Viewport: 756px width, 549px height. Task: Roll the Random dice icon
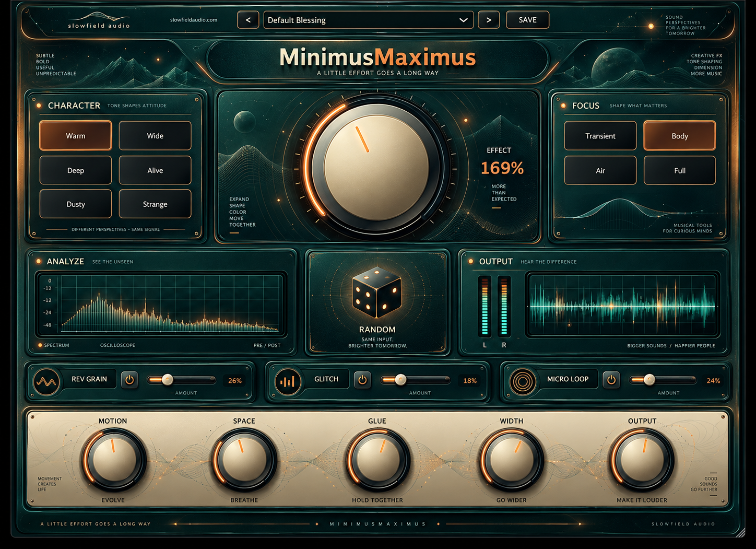[377, 293]
